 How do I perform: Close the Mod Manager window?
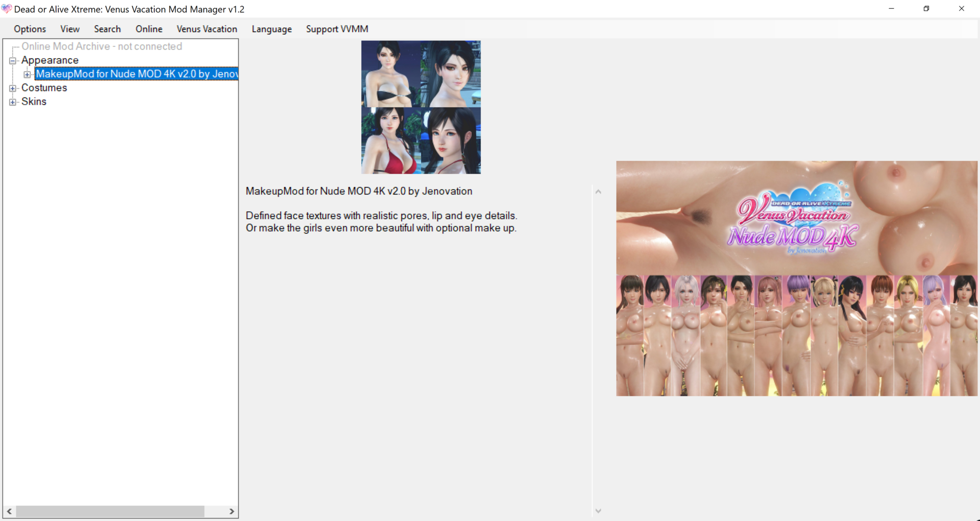coord(962,9)
